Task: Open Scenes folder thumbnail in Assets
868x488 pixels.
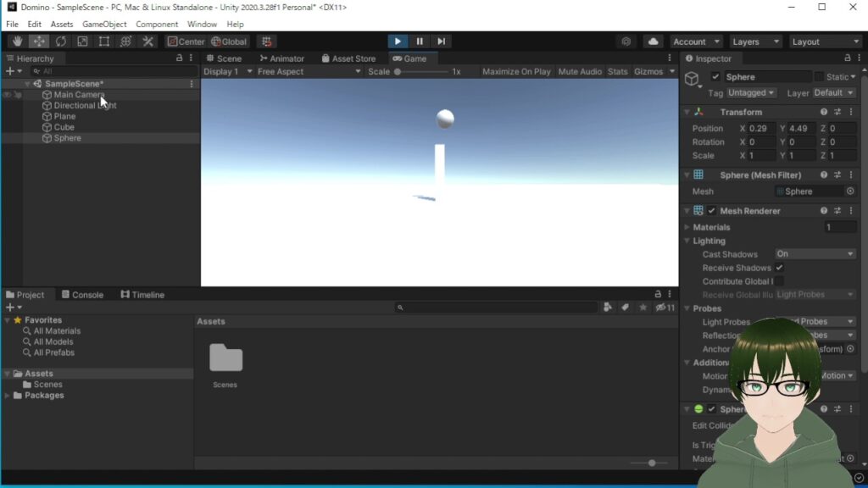Action: point(225,358)
